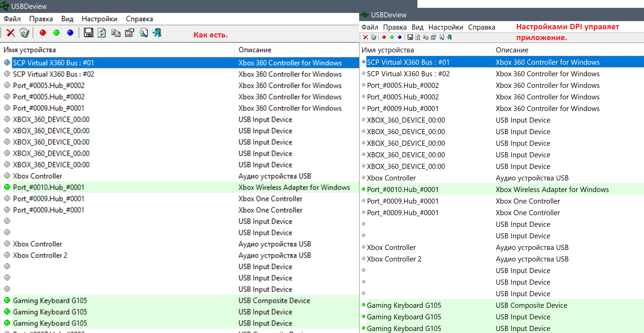Click the green dot icon in left window toolbar
Viewport: 644px width, 333px height.
coord(57,33)
